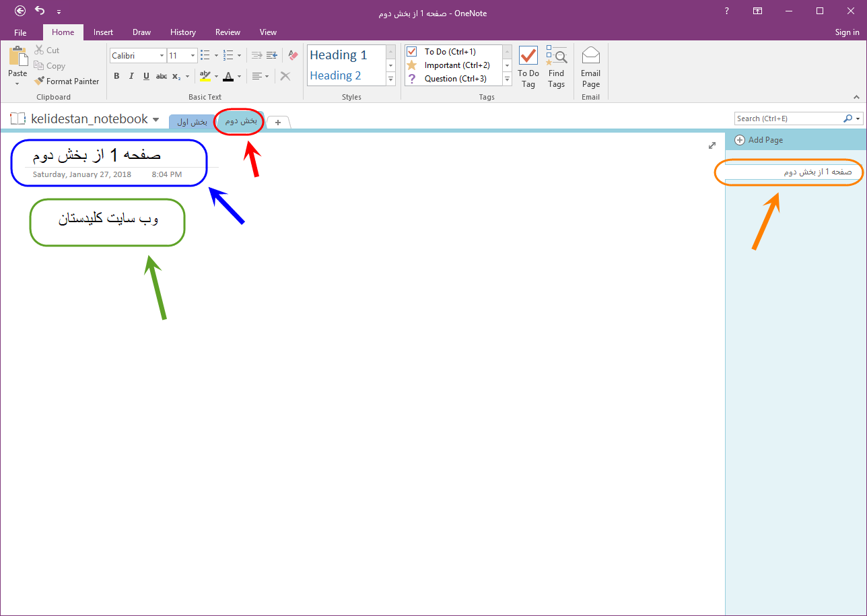Click the Cut scissors button

point(46,50)
